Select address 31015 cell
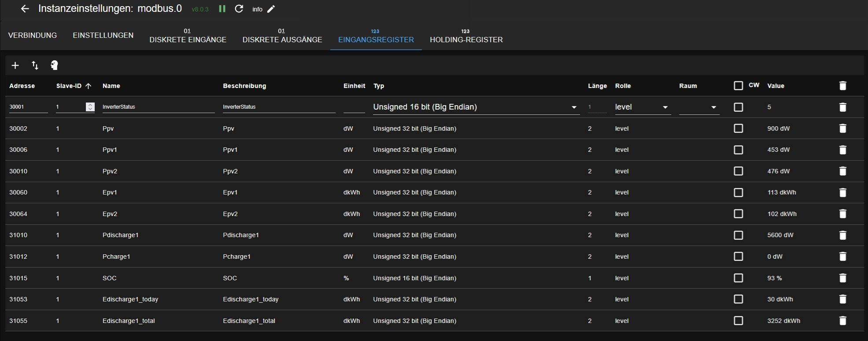Screen dimensions: 868x341 [18, 278]
